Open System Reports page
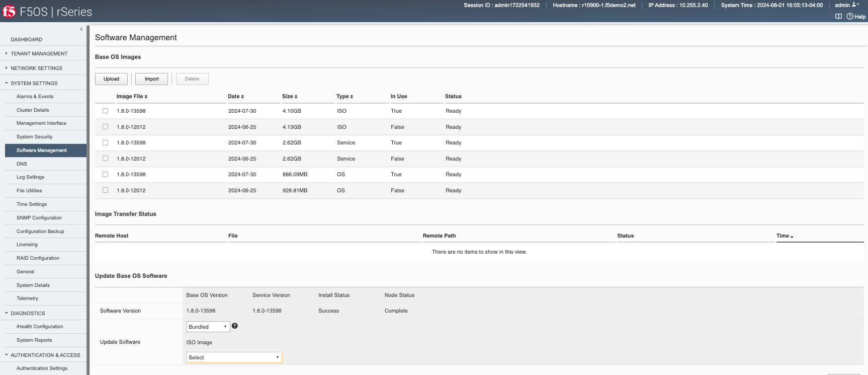The width and height of the screenshot is (868, 375). tap(34, 340)
